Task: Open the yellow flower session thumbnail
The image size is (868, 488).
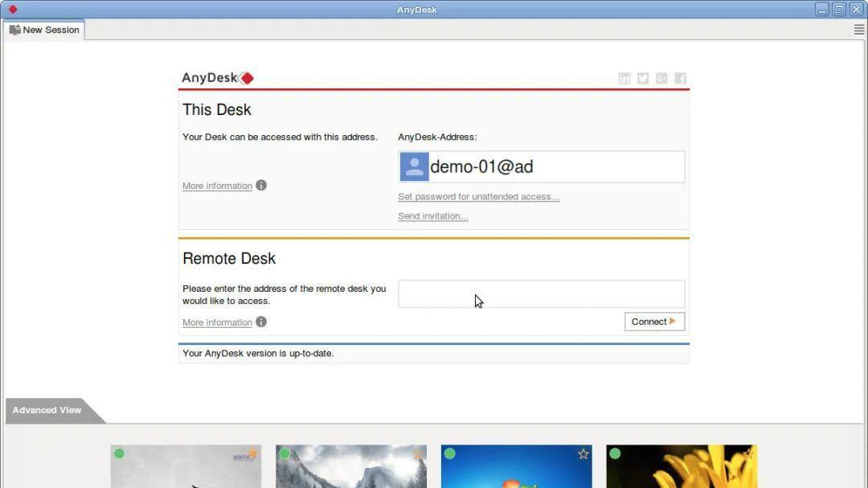Action: tap(682, 466)
